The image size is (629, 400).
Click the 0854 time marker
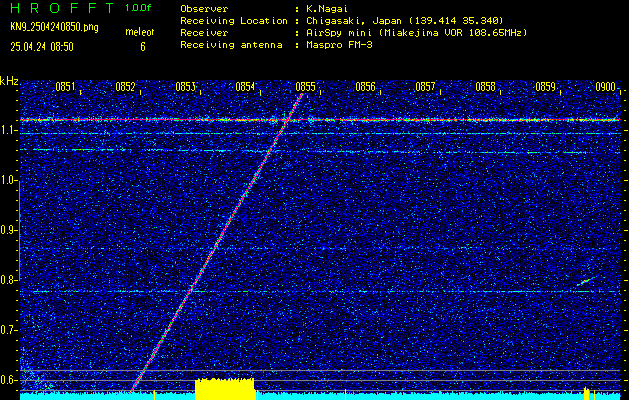pyautogui.click(x=245, y=87)
